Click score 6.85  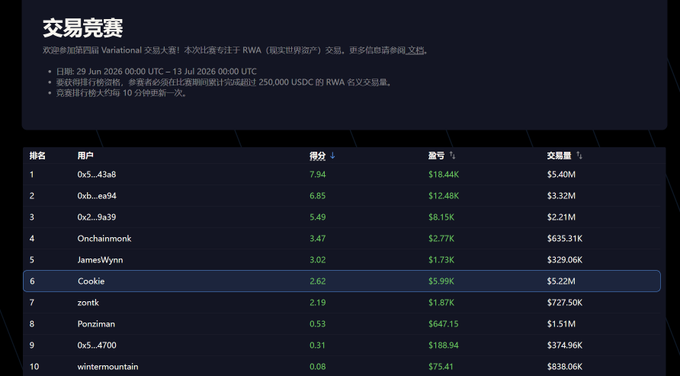pyautogui.click(x=317, y=196)
